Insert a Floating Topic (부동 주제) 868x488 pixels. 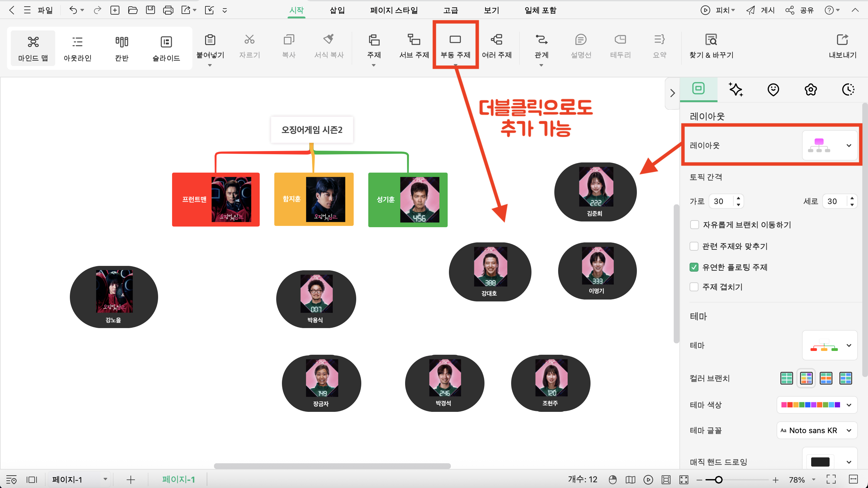(455, 46)
